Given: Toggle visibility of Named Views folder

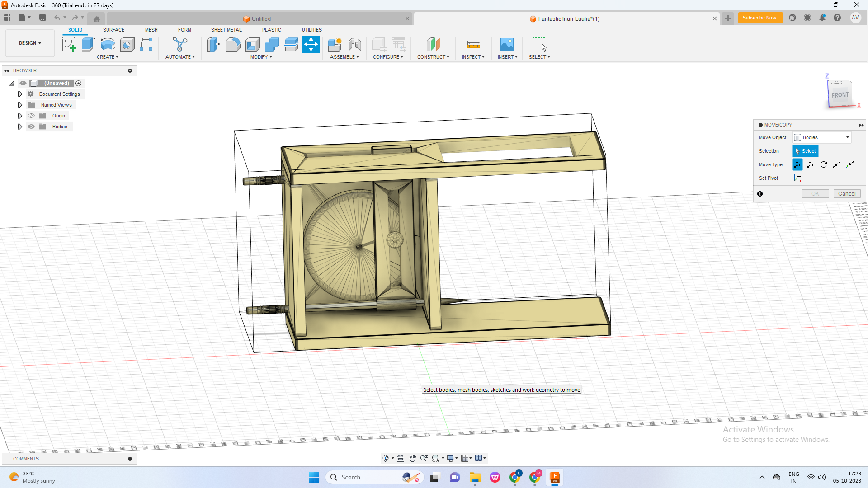Looking at the screenshot, I should pyautogui.click(x=23, y=105).
